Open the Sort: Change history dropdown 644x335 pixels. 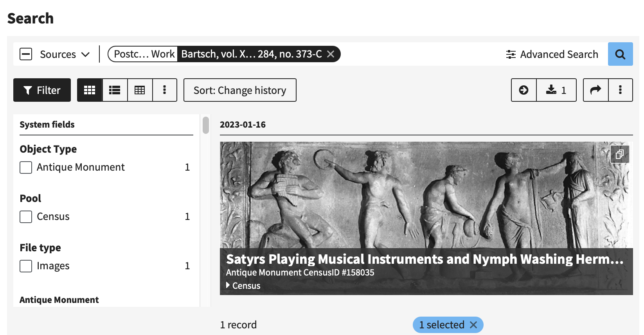point(239,90)
